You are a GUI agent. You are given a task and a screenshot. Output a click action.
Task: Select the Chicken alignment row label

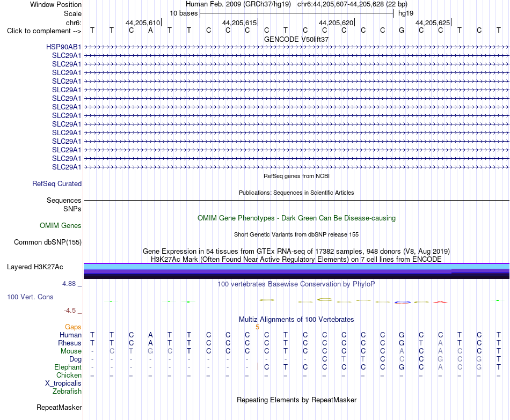pos(69,375)
